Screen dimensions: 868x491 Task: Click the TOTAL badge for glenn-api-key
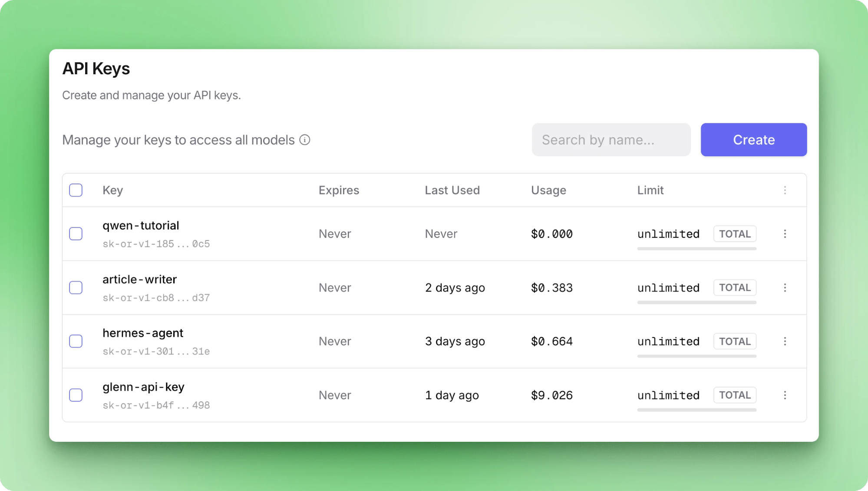point(735,395)
